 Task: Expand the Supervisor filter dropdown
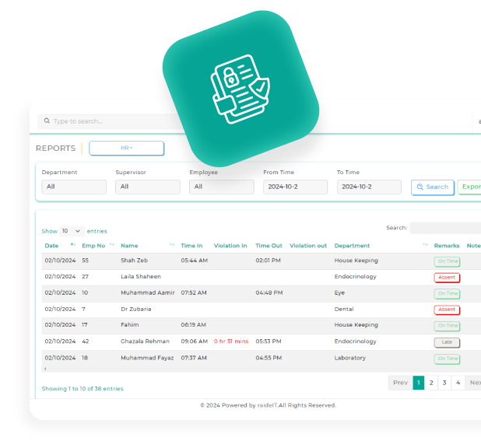click(148, 187)
